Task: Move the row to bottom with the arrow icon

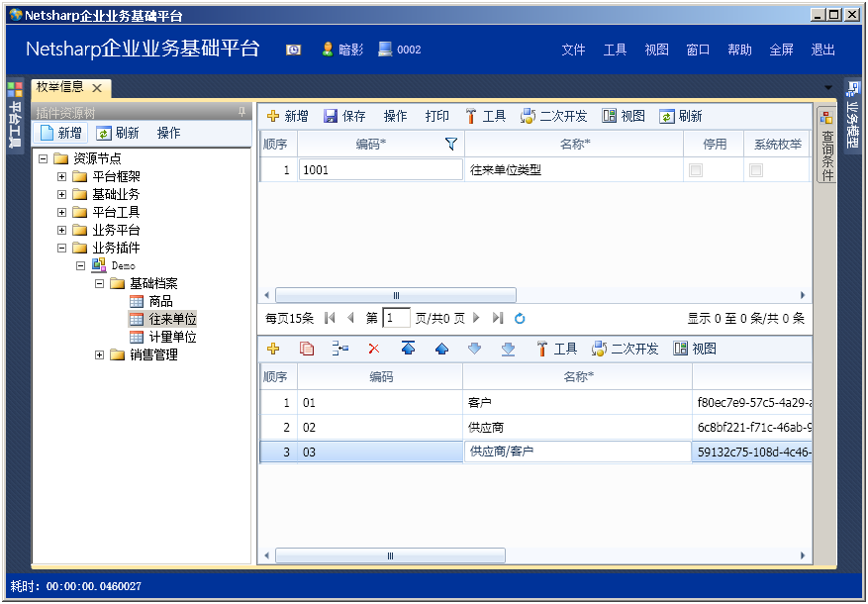Action: click(x=508, y=349)
